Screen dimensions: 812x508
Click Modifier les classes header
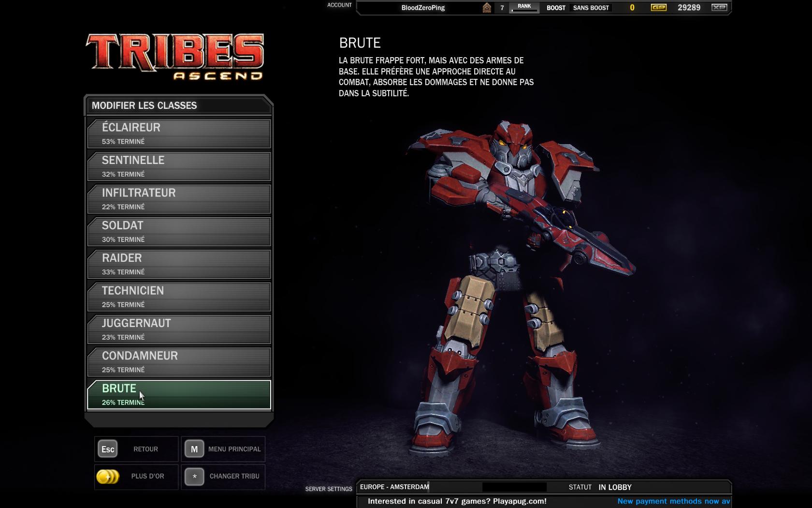click(144, 105)
